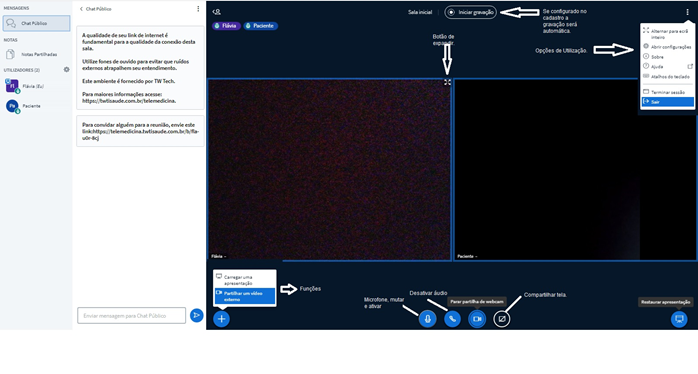Choose Terminar sessão in options menu
This screenshot has height=374, width=698.
(x=667, y=92)
